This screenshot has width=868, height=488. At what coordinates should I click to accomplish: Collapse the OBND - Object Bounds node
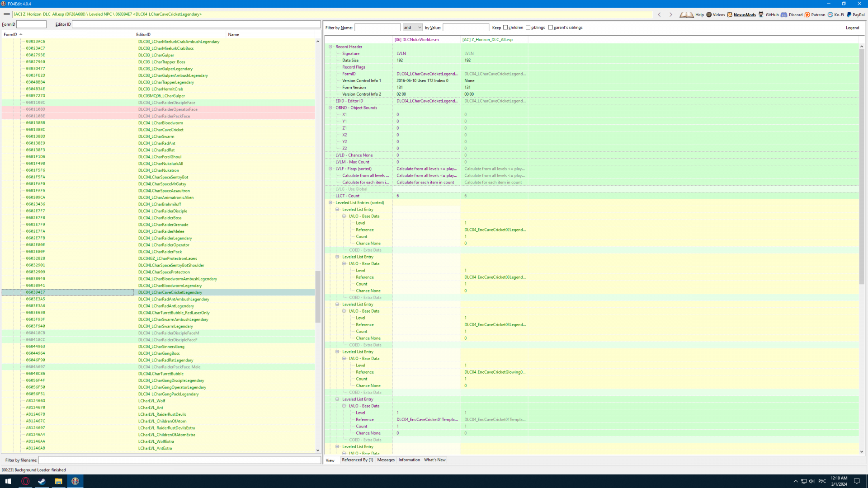pos(330,108)
